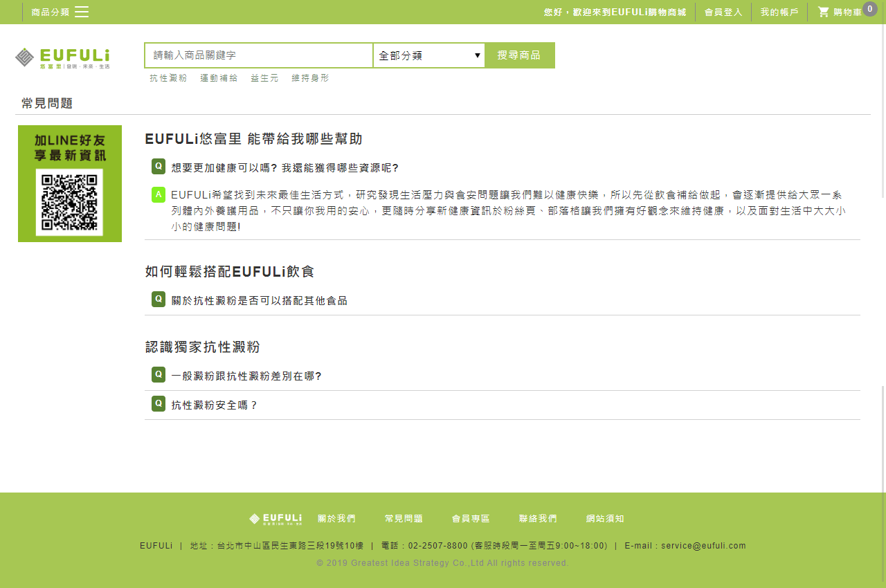Click 常見問題 in footer menu

click(404, 519)
